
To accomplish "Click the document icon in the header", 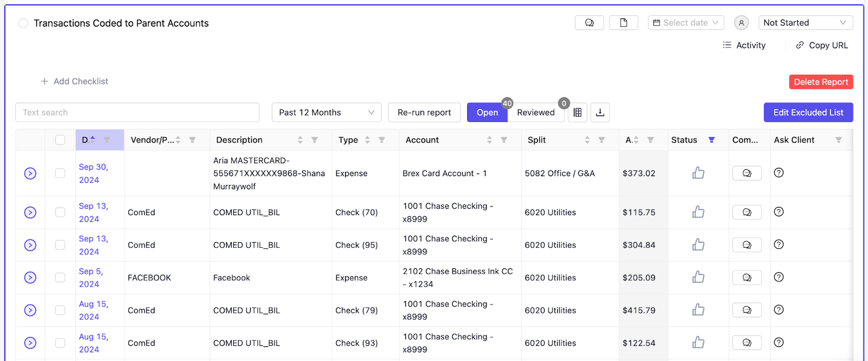I will 623,23.
